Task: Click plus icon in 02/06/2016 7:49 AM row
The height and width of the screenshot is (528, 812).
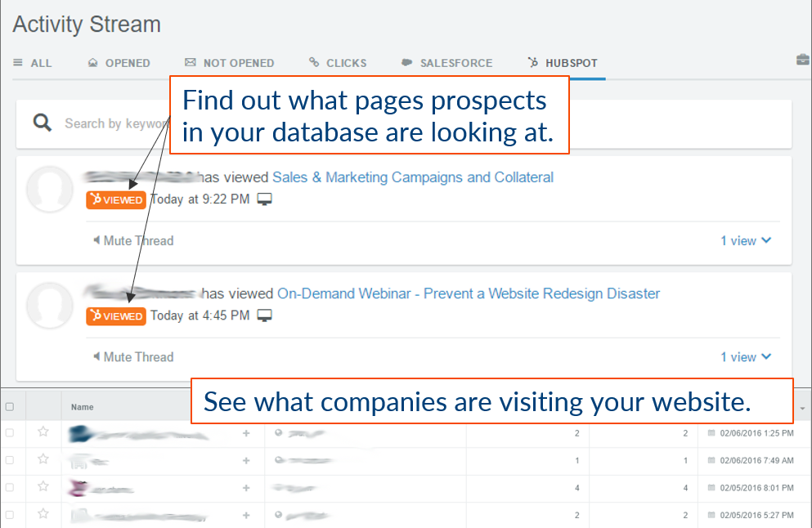Action: 246,461
